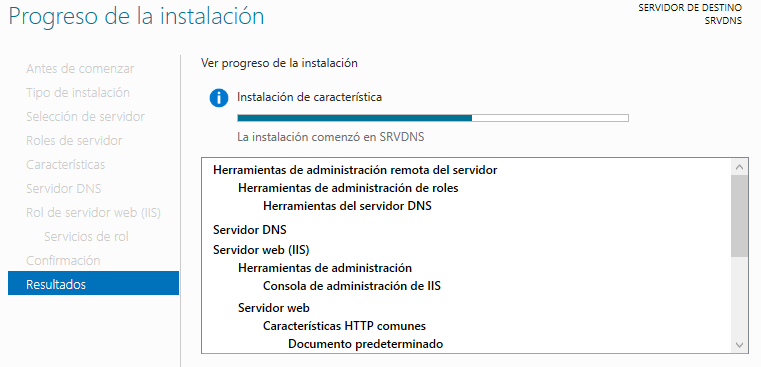Click the scrollbar up arrow

pos(740,167)
